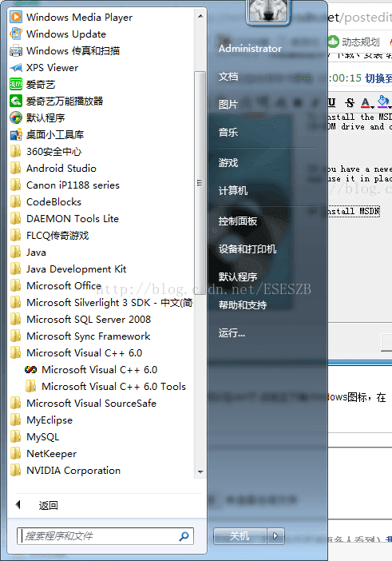Open 图片 in start menu

click(228, 105)
